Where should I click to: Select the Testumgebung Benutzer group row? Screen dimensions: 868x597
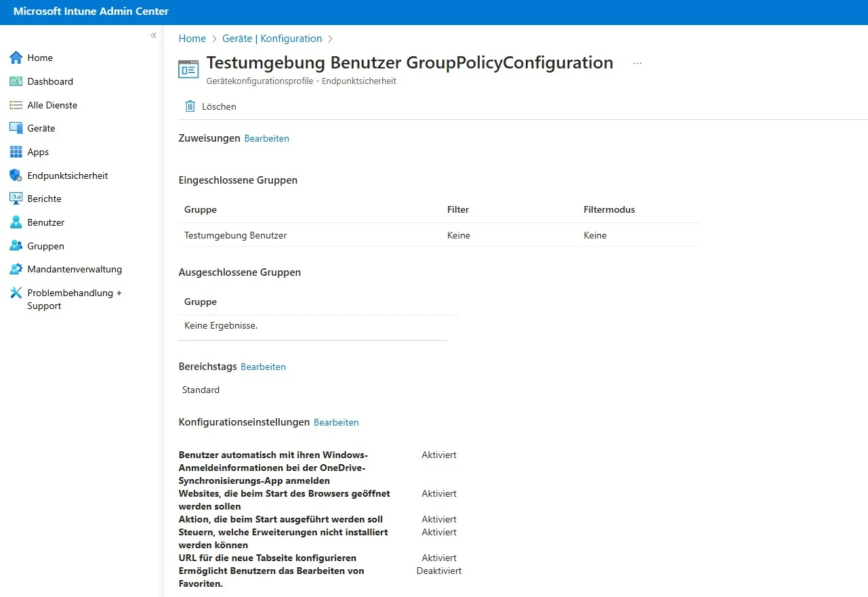tap(438, 235)
